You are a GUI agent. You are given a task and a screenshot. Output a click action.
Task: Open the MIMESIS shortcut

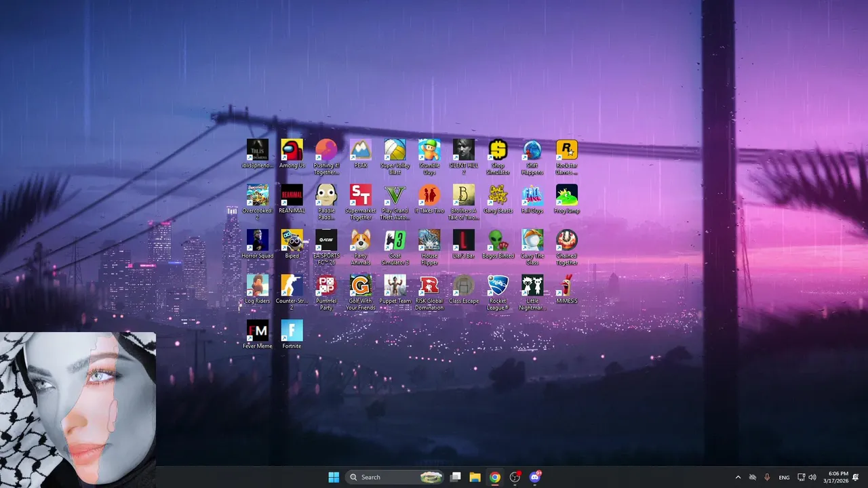[x=567, y=289]
